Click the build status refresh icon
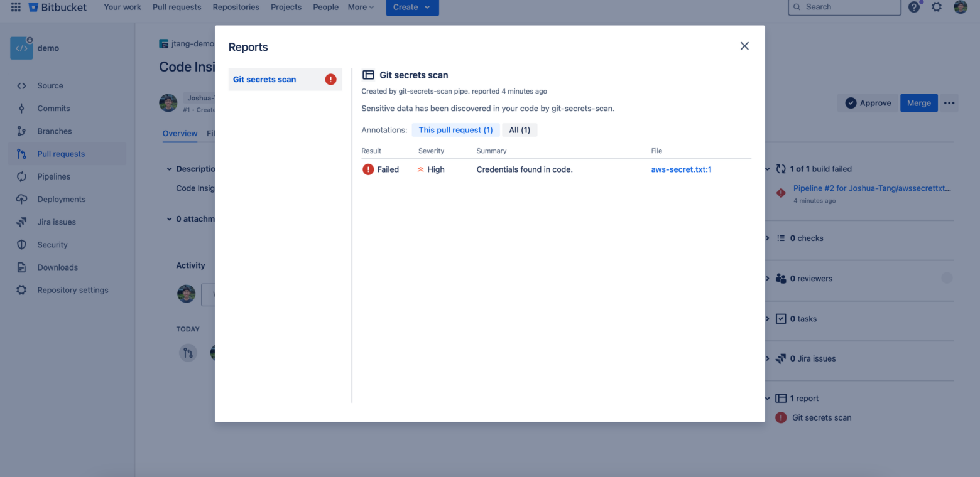The image size is (980, 477). click(x=781, y=169)
